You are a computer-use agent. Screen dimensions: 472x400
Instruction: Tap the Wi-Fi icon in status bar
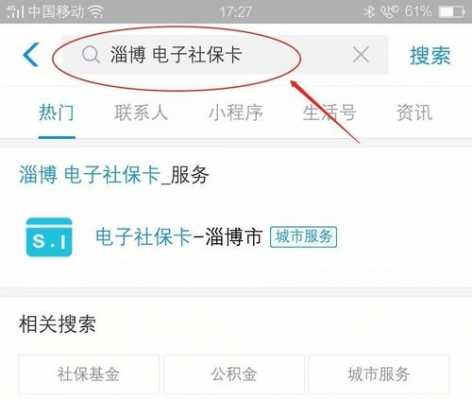(96, 12)
